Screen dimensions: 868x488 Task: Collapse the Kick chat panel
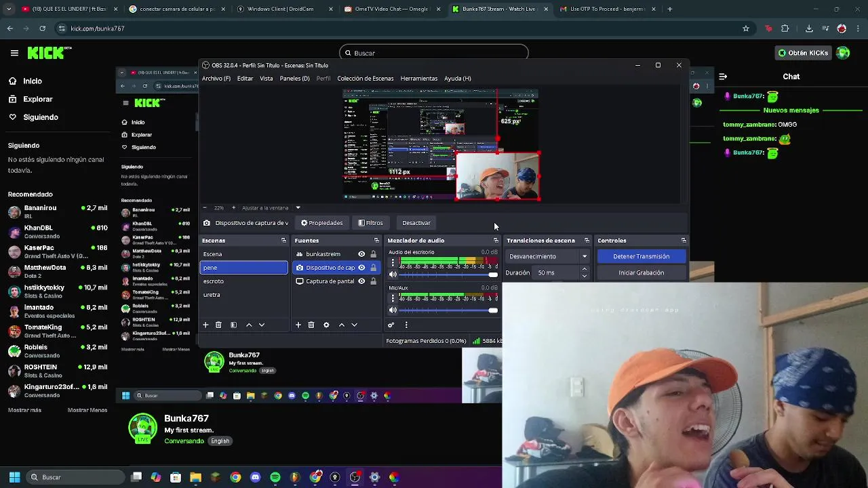point(723,77)
